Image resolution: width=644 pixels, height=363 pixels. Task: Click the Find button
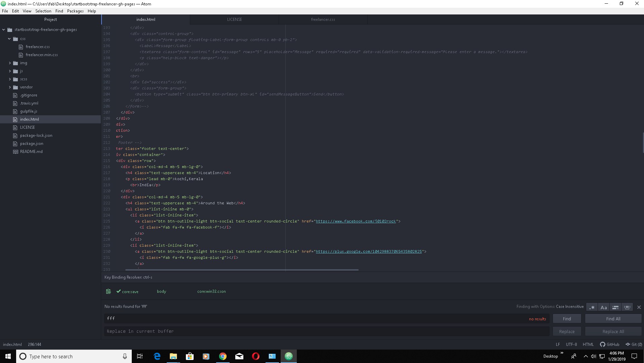(567, 319)
